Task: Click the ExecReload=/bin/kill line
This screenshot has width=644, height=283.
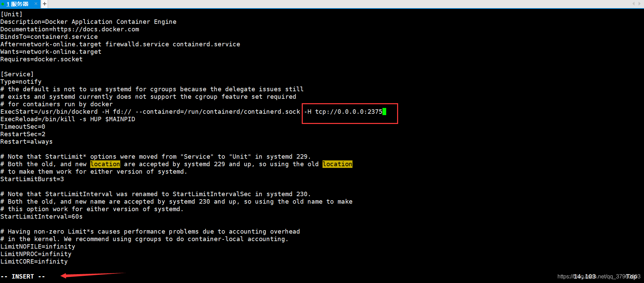Action: (x=68, y=119)
